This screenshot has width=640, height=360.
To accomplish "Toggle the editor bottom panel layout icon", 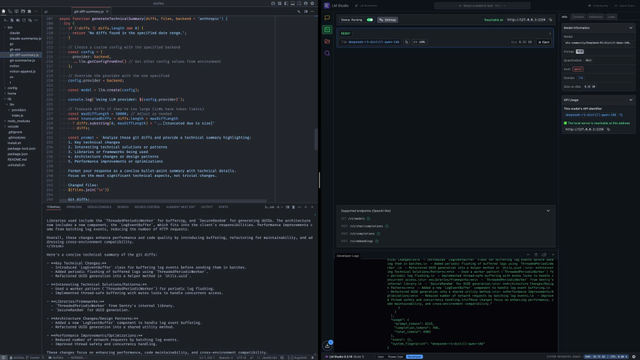I will 293,3.
